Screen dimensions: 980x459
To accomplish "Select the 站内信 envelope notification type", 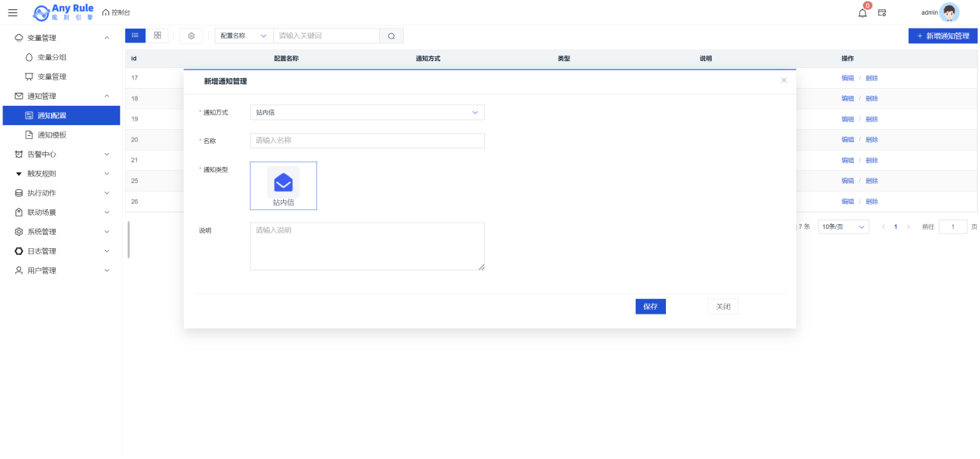I will click(283, 185).
